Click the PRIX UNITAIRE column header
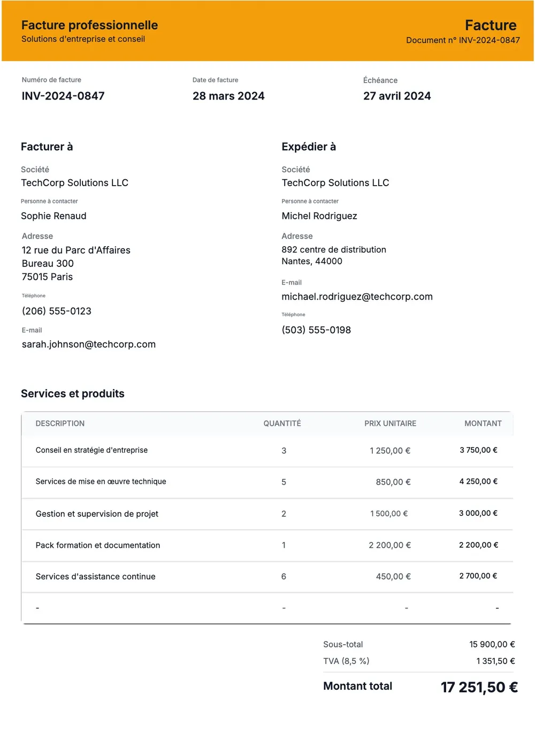 click(390, 424)
